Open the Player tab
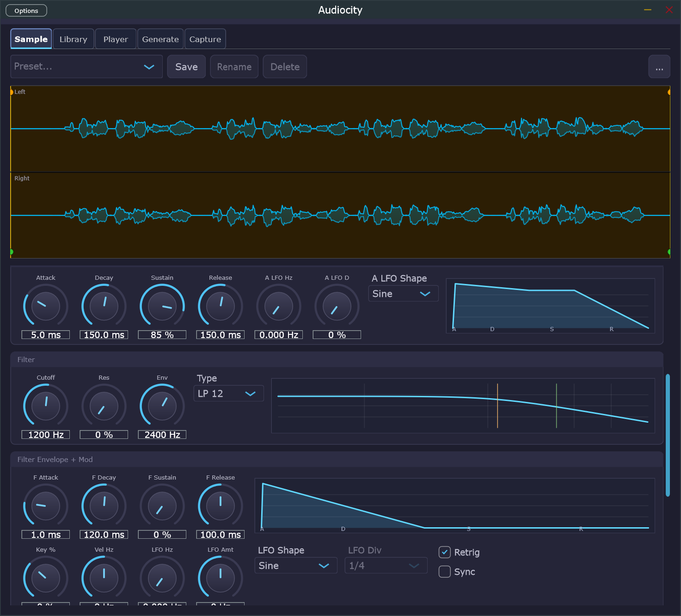The width and height of the screenshot is (681, 616). 116,39
